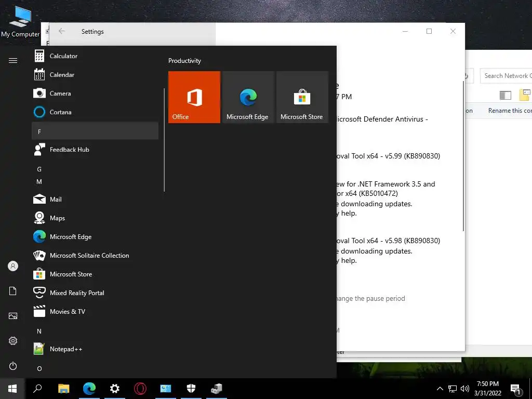Open user account icon in Start sidebar
The width and height of the screenshot is (532, 399).
[13, 266]
